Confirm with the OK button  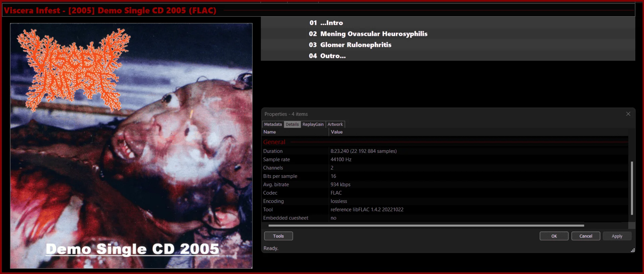[554, 236]
